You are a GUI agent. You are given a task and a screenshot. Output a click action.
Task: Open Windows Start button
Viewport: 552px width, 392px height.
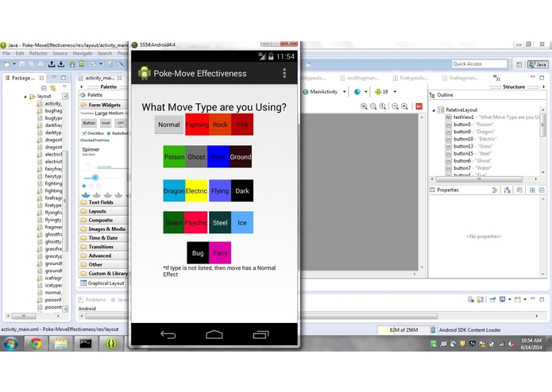click(x=11, y=343)
